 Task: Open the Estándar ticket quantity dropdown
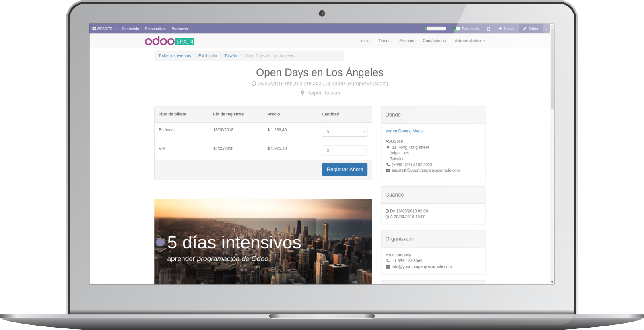point(345,132)
